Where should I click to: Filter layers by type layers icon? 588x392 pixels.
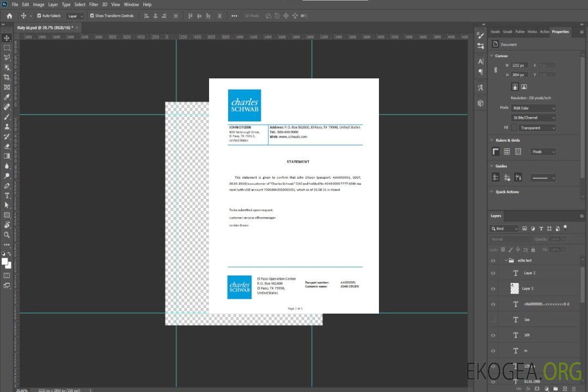(541, 229)
